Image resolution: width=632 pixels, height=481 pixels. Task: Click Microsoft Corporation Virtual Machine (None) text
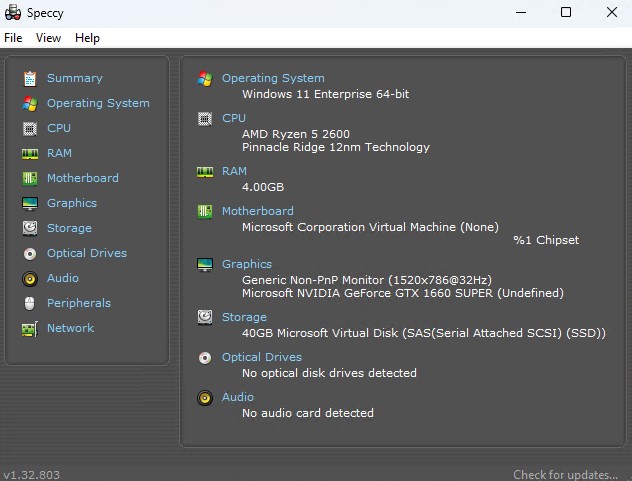coord(370,227)
